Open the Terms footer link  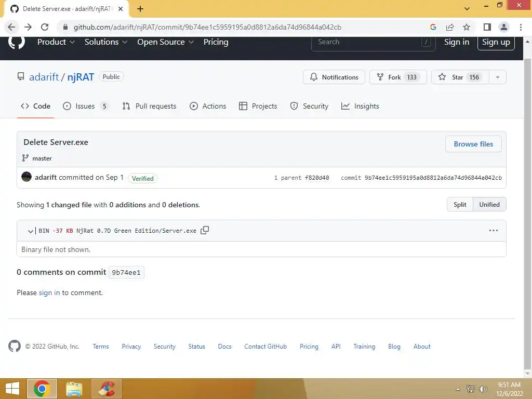(x=101, y=347)
